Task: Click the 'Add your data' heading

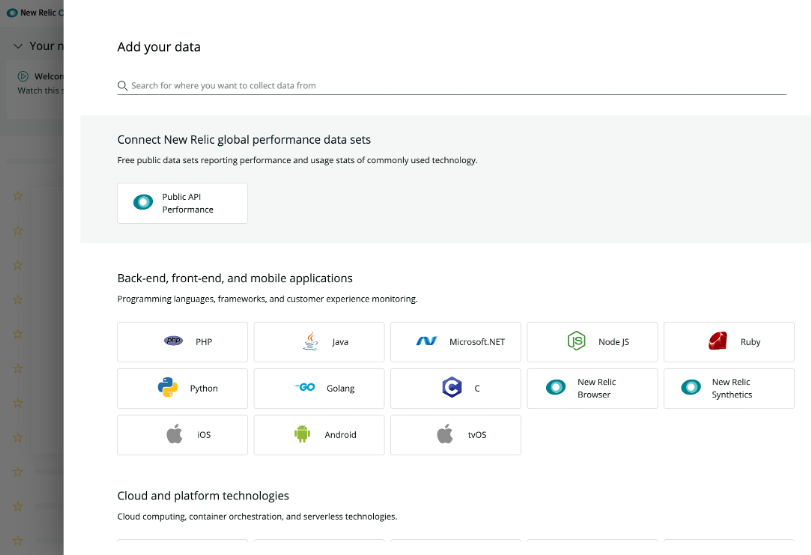Action: (159, 47)
